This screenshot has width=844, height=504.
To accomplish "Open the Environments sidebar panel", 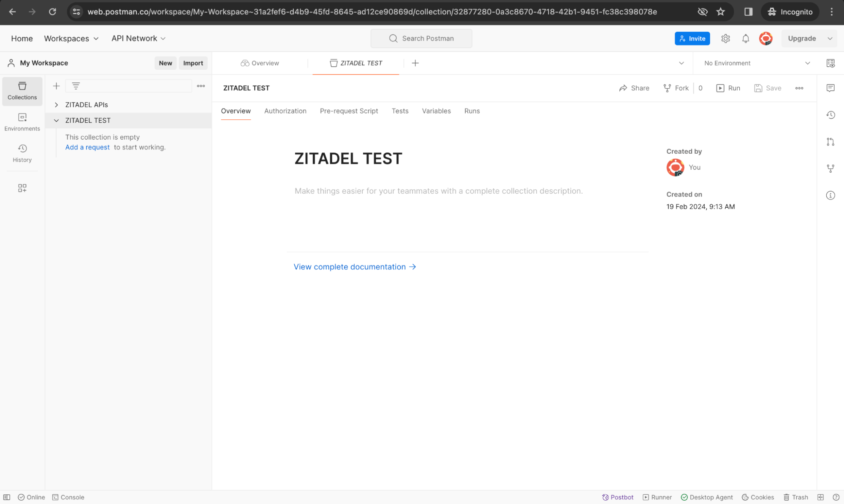I will 22,122.
